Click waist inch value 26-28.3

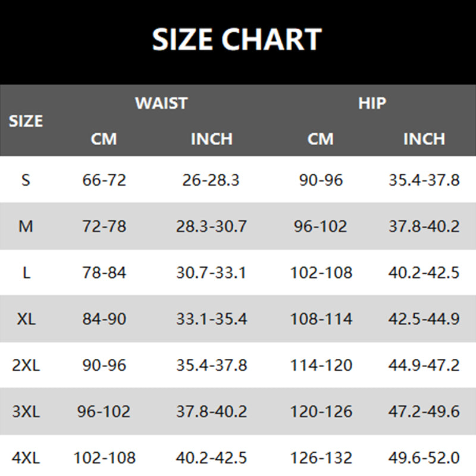coord(211,180)
